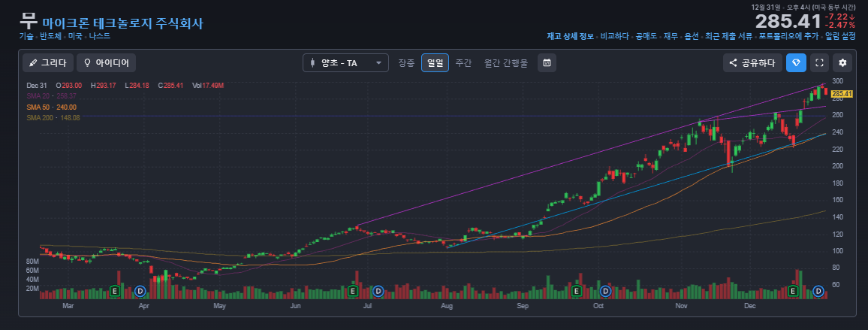Switch to the 장중 intraday interval
868x330 pixels.
[x=406, y=62]
